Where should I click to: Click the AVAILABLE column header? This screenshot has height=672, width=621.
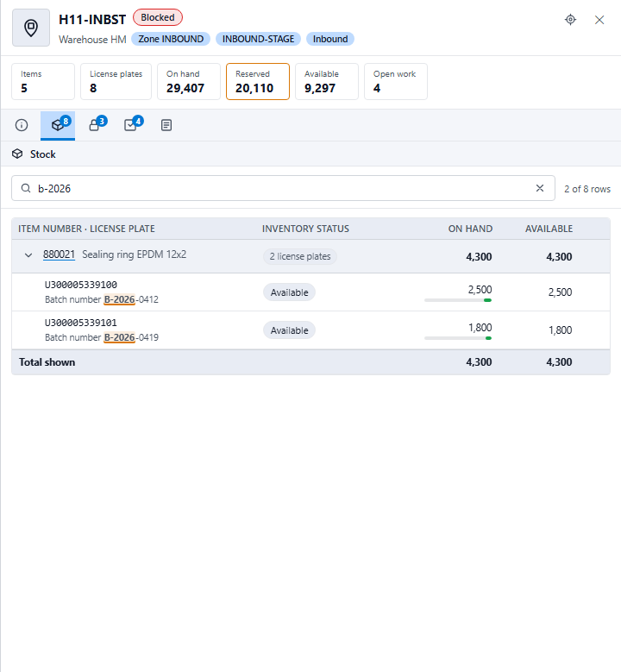coord(549,229)
